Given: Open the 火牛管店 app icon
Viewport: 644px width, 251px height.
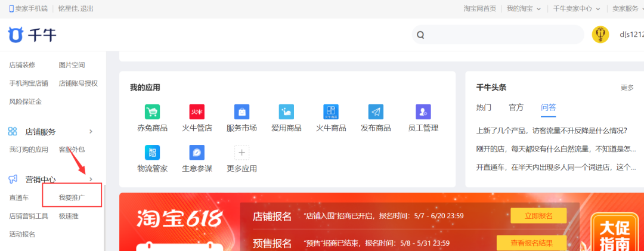Looking at the screenshot, I should pyautogui.click(x=197, y=112).
